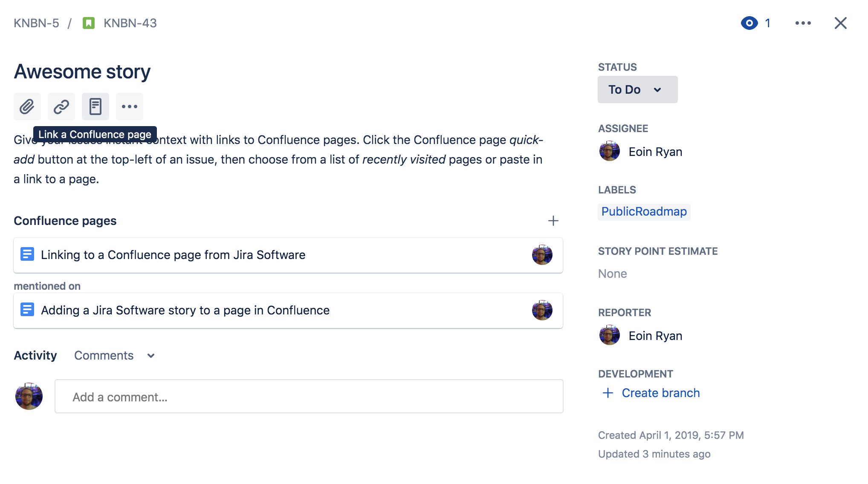Viewport: 868px width, 484px height.
Task: Open the To Do status dropdown
Action: coord(637,89)
